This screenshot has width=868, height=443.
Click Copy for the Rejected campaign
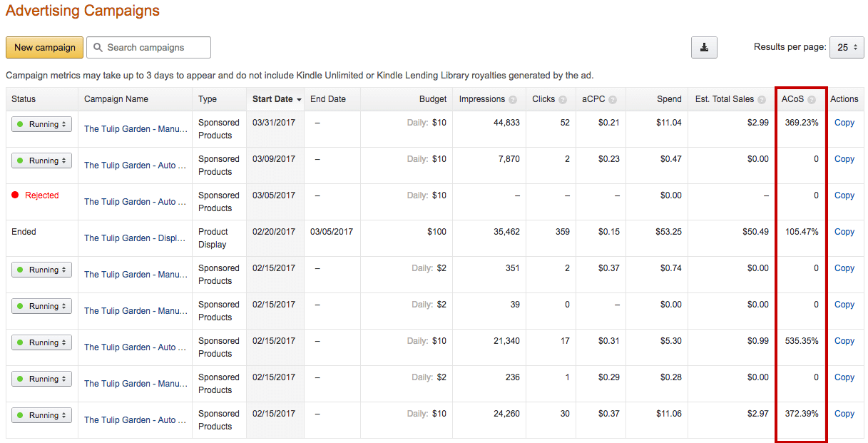point(844,195)
